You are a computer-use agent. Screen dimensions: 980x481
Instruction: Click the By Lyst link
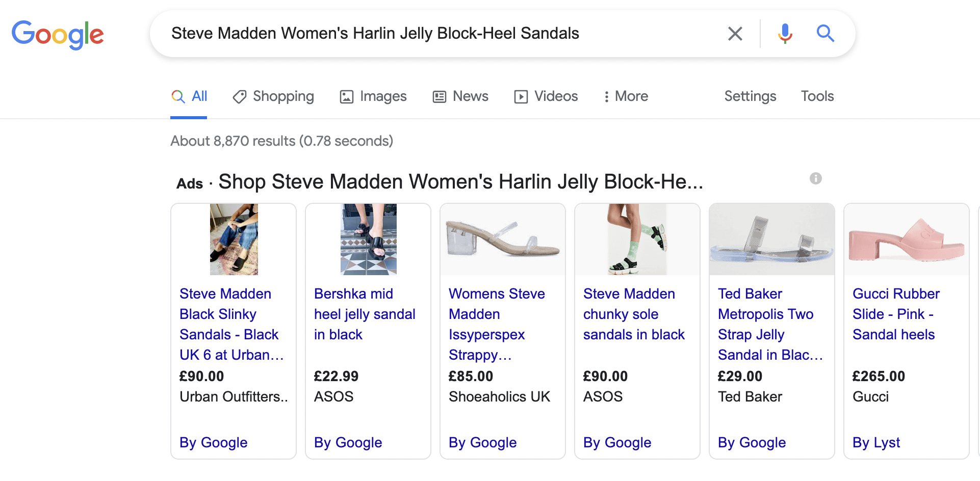point(876,442)
